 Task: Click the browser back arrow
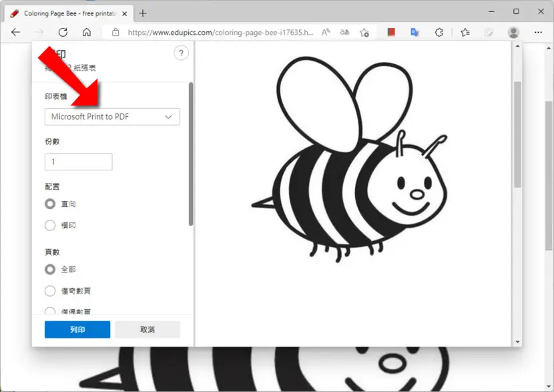pyautogui.click(x=15, y=33)
